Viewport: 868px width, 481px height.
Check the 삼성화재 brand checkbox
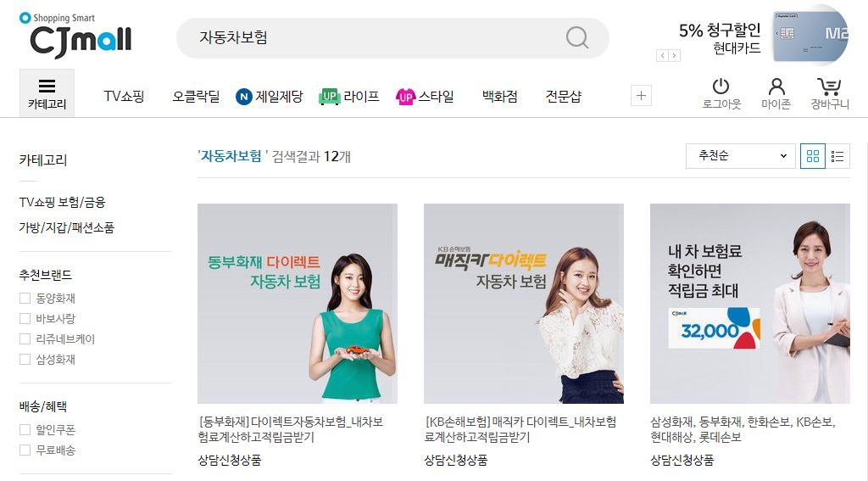click(x=25, y=359)
